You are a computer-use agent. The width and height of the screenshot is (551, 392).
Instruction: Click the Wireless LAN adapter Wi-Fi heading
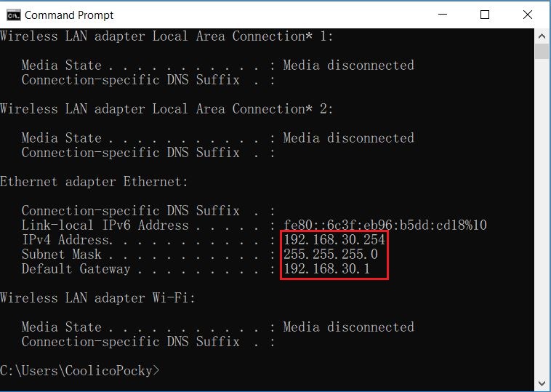pyautogui.click(x=97, y=298)
